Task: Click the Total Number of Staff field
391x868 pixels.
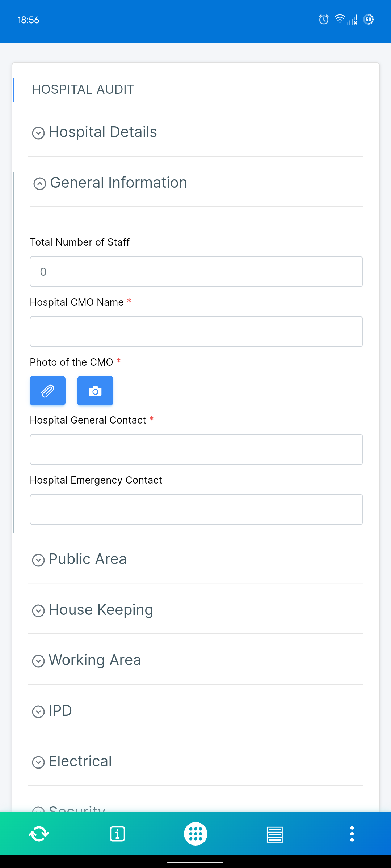Action: [x=196, y=272]
